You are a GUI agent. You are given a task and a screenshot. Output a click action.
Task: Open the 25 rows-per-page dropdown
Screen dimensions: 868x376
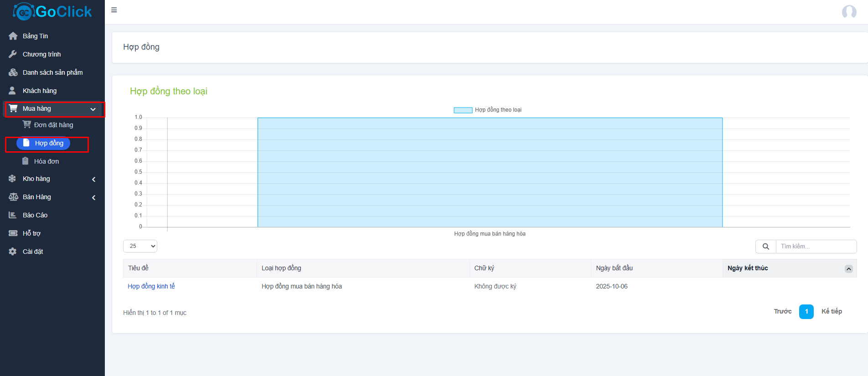[x=140, y=246]
